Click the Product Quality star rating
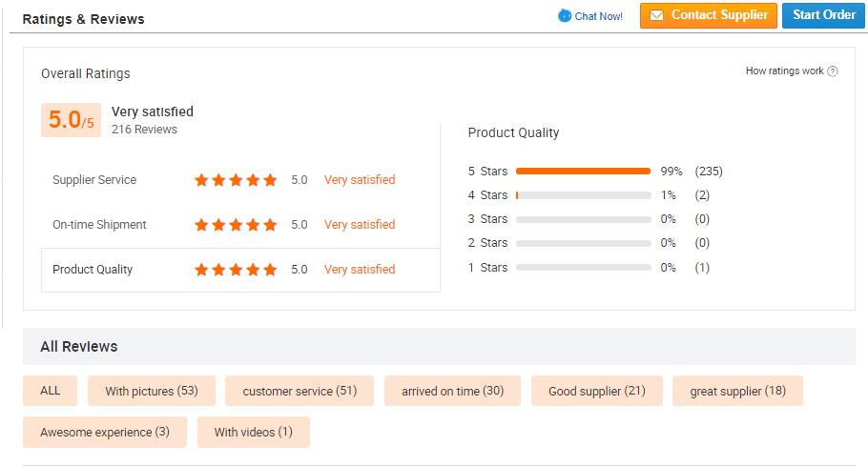 [x=236, y=270]
